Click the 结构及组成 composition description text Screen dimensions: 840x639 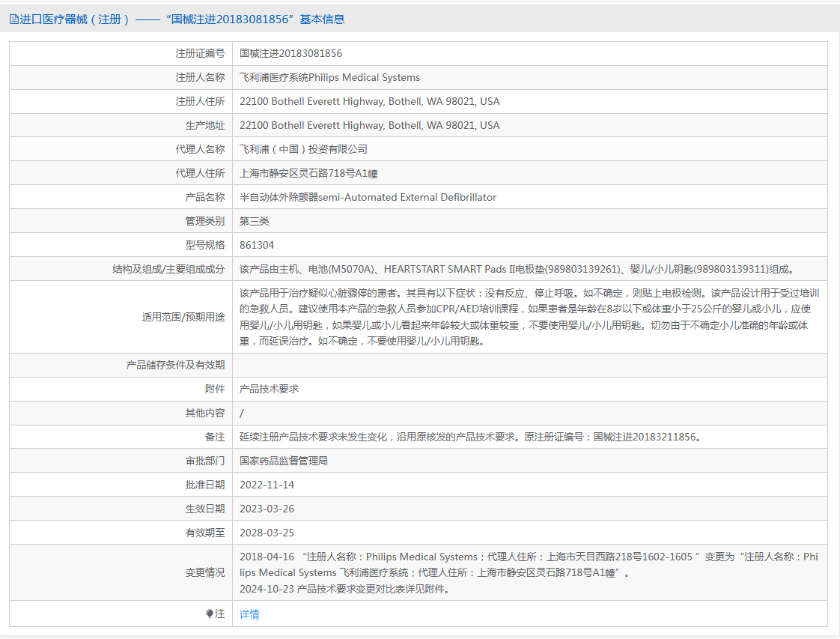point(517,269)
